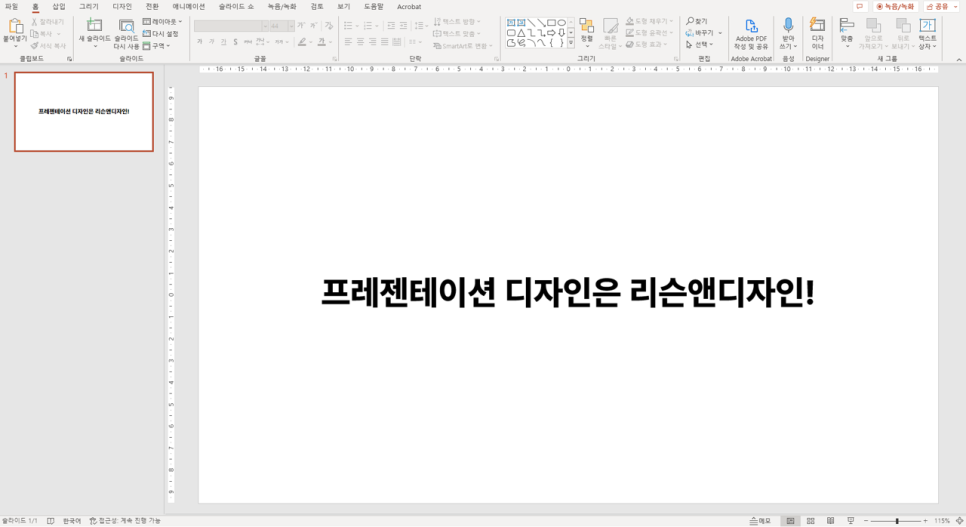Viewport: 966px width, 527px height.
Task: Open Reuse Slides (슬라이드 다시 사용)
Action: pyautogui.click(x=126, y=33)
